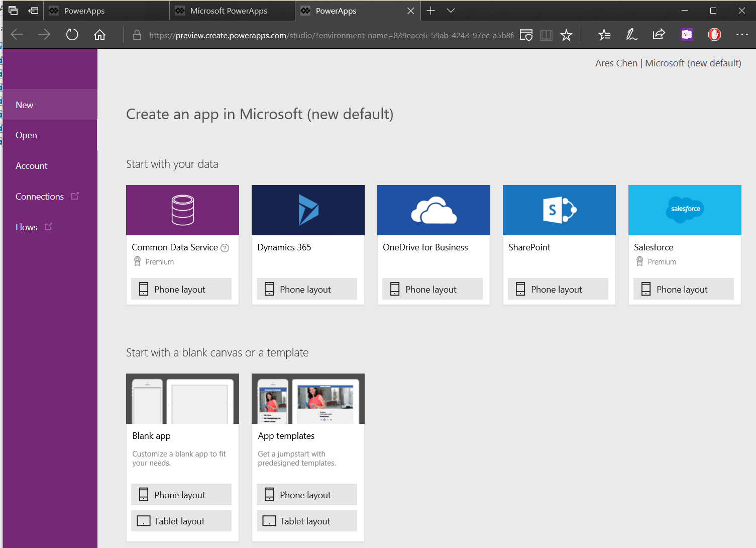Open Flows from the sidebar link
The height and width of the screenshot is (548, 756).
click(x=26, y=227)
